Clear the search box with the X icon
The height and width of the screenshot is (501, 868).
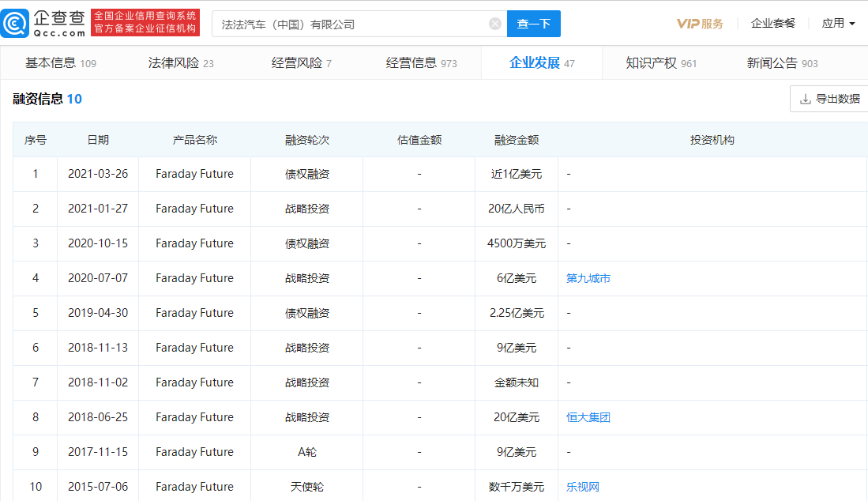(x=495, y=24)
